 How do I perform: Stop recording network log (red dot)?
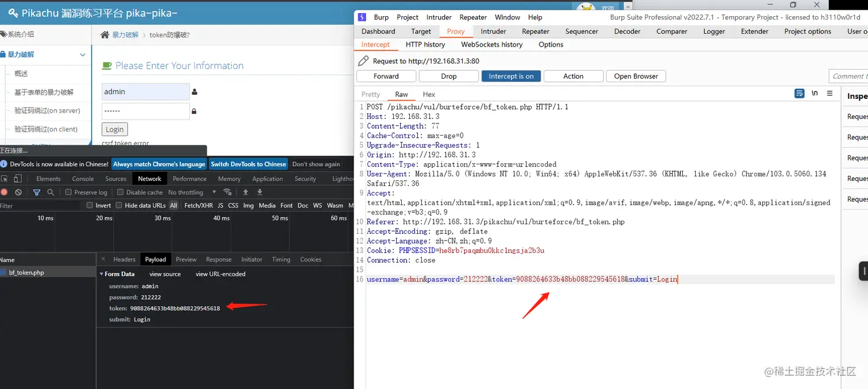click(x=5, y=192)
